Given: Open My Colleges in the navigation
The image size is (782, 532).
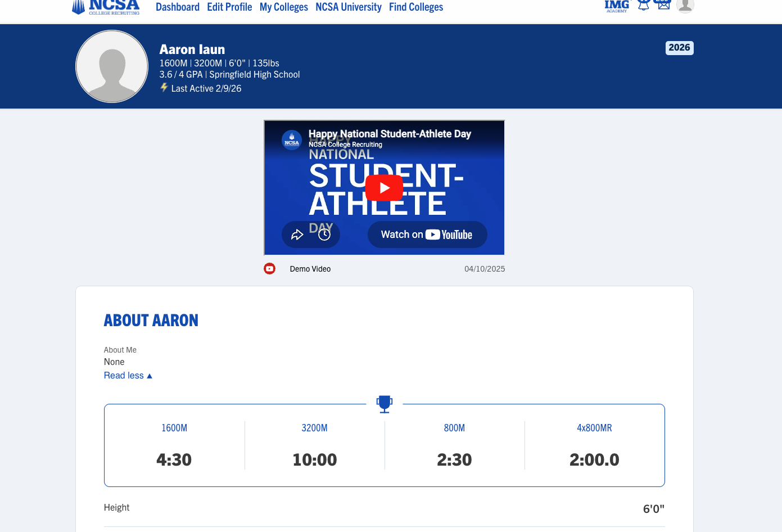Looking at the screenshot, I should pyautogui.click(x=284, y=7).
